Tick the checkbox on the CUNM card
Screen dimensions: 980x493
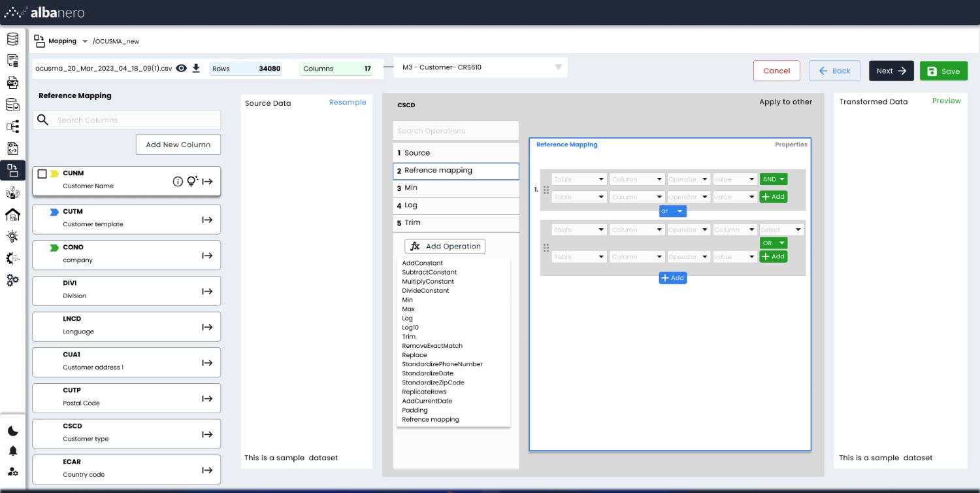pyautogui.click(x=42, y=174)
